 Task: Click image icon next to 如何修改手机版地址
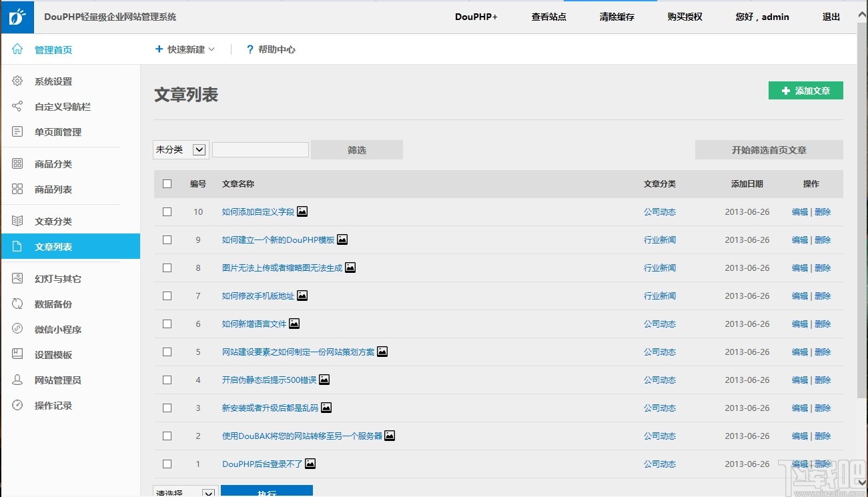tap(302, 296)
